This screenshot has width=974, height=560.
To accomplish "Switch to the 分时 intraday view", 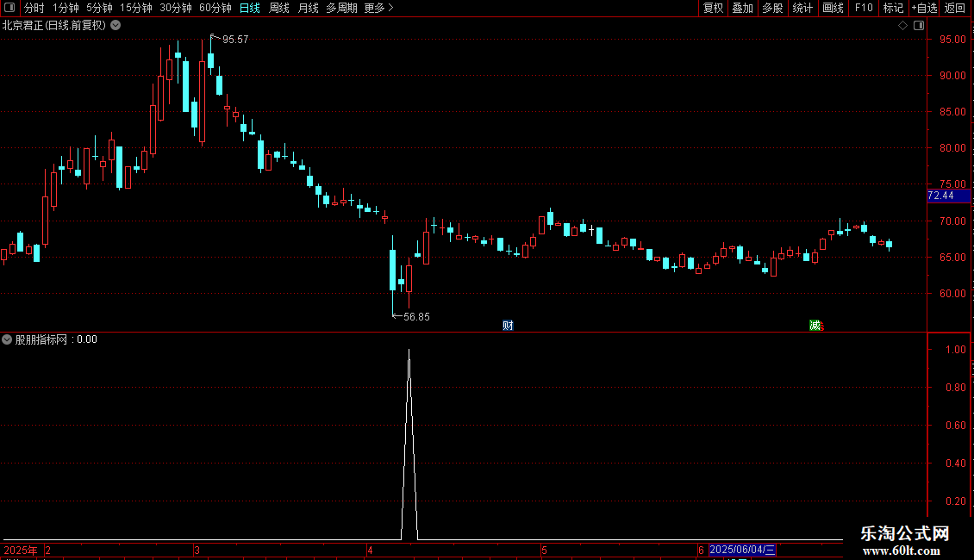I will click(34, 8).
